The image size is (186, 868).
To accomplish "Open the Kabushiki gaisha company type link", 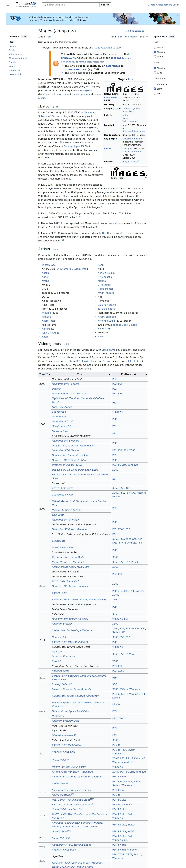I will pos(131,108).
